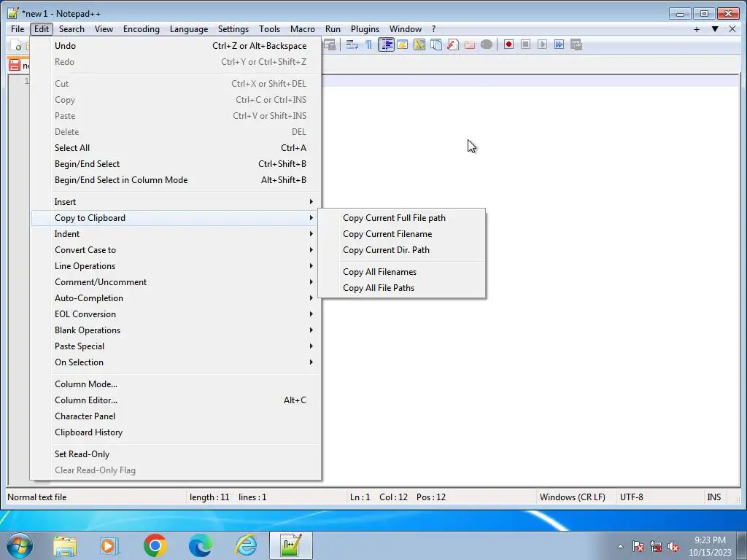The width and height of the screenshot is (747, 560).
Task: Choose Copy Current Dir. Path
Action: click(402, 250)
